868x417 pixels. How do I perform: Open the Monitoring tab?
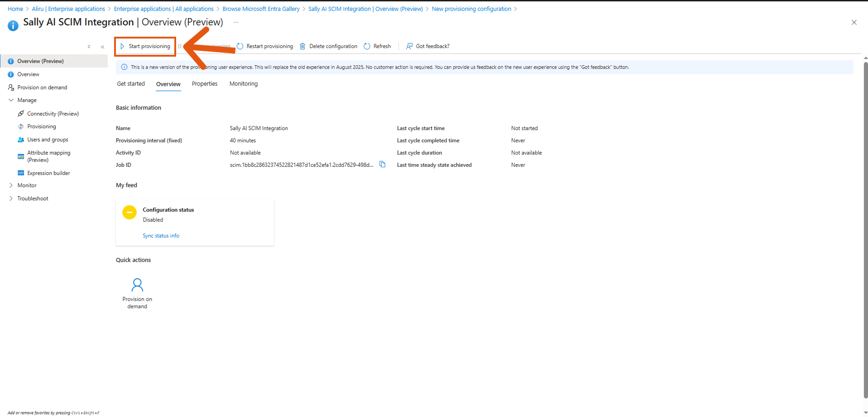[243, 83]
